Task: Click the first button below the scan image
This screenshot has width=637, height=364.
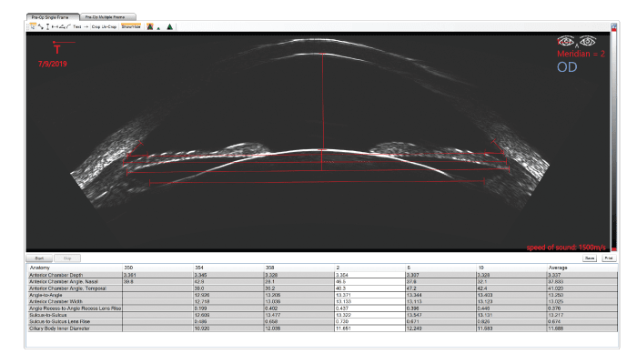Action: click(39, 258)
